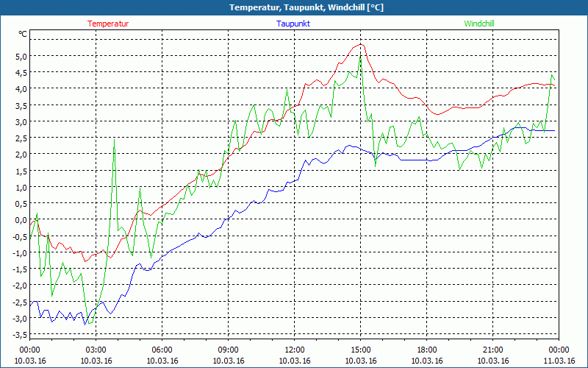Image resolution: width=588 pixels, height=368 pixels.
Task: Click the -1,0 y-axis value
Action: 21,252
